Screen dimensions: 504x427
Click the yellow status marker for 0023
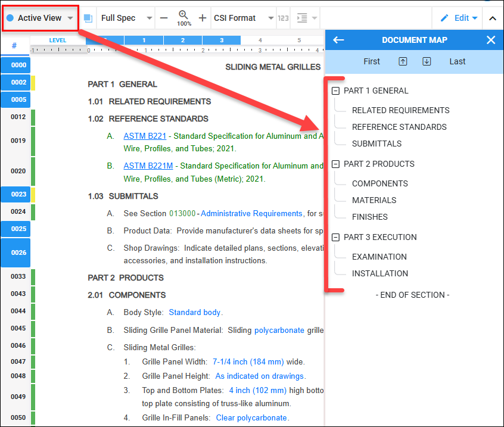[33, 195]
